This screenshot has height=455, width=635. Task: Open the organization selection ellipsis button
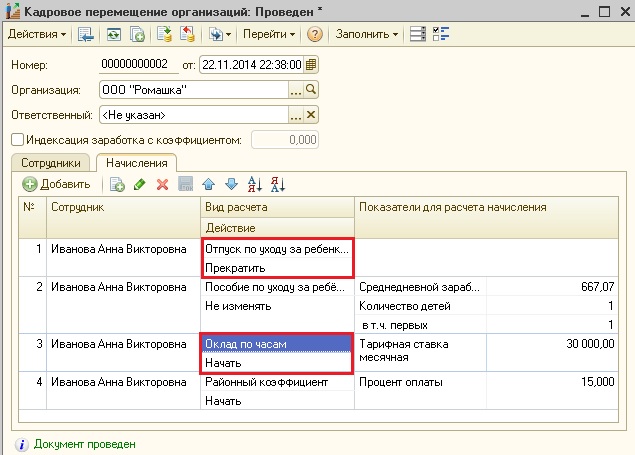tap(296, 90)
